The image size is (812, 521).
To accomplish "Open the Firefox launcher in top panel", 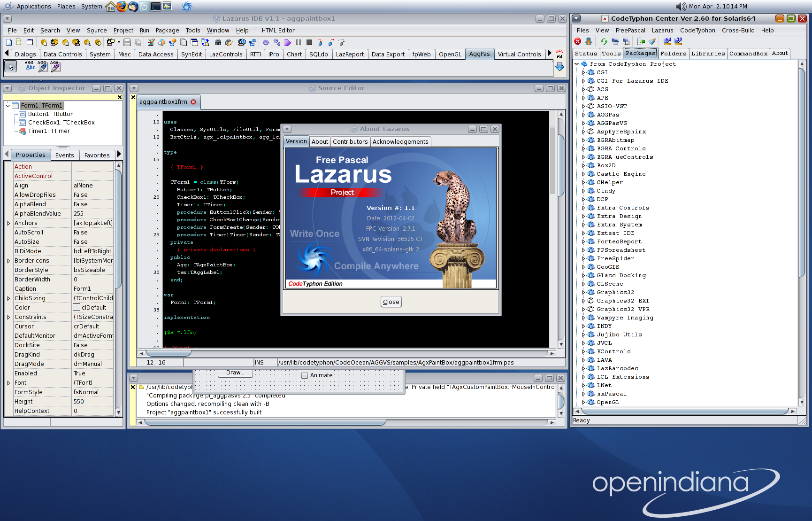I will 122,6.
